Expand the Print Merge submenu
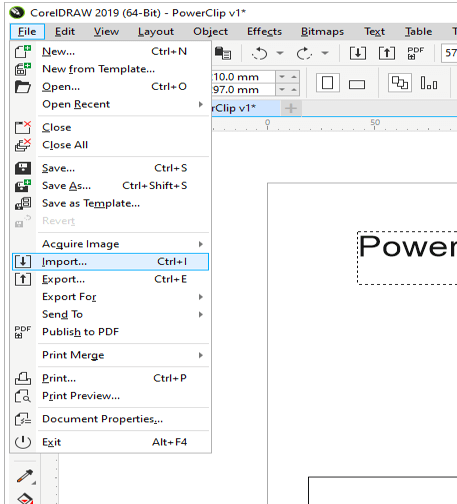This screenshot has height=504, width=457. pyautogui.click(x=201, y=355)
